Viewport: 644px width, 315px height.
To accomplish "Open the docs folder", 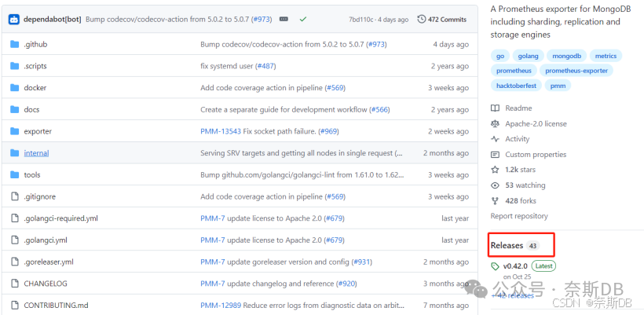I will coord(31,109).
